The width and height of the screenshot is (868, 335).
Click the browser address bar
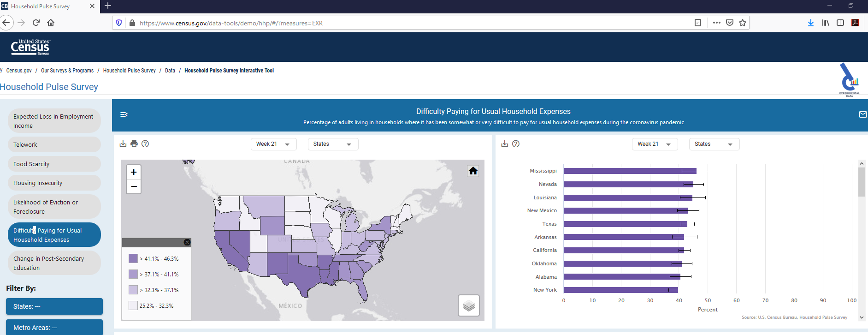point(406,23)
